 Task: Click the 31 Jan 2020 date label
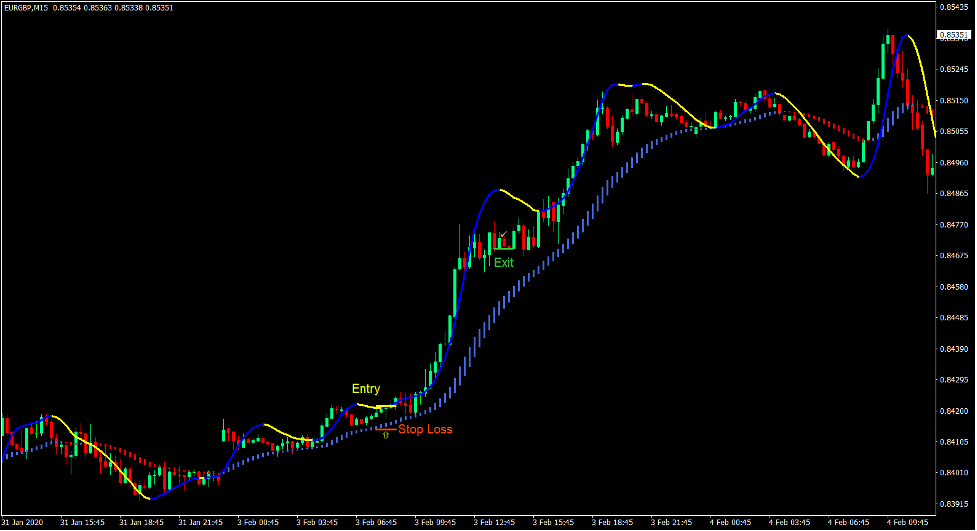(x=23, y=522)
